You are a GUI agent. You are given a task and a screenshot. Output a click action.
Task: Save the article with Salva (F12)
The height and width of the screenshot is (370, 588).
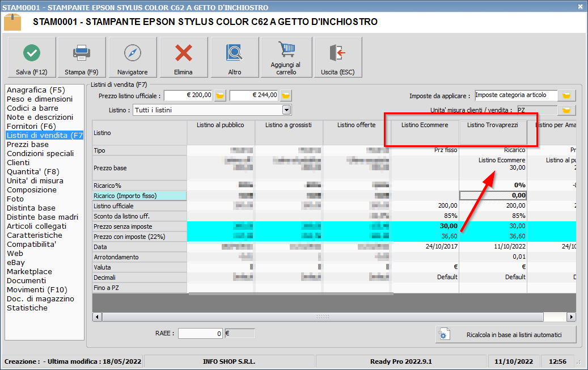(32, 57)
